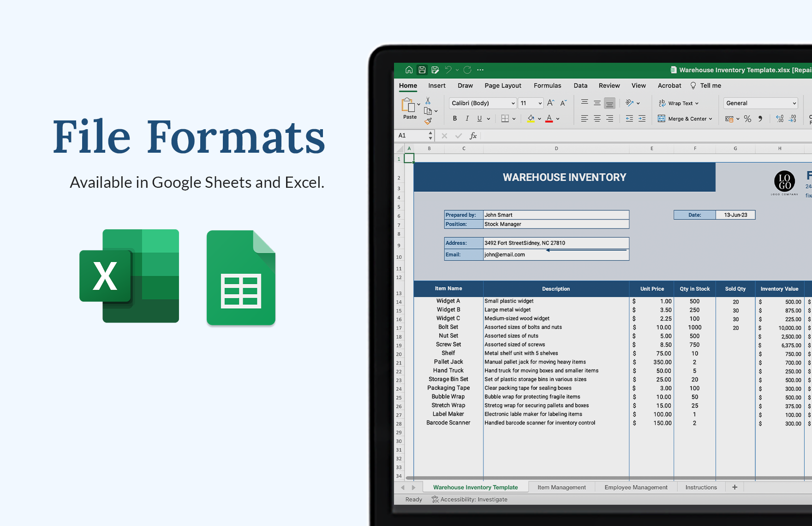Viewport: 812px width, 526px height.
Task: Click the Insert Function fx icon
Action: (473, 135)
